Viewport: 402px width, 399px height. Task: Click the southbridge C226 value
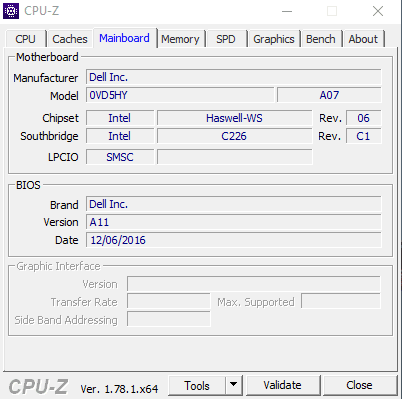coord(235,136)
